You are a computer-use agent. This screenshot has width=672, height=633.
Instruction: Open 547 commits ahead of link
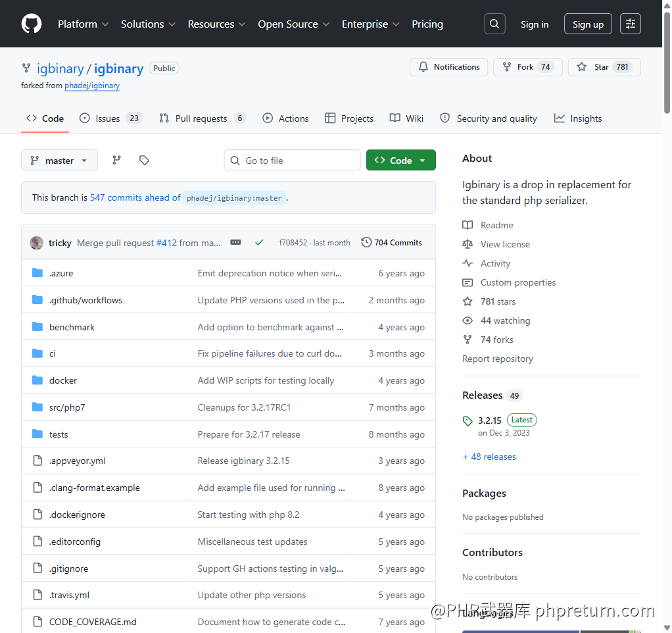click(x=135, y=197)
